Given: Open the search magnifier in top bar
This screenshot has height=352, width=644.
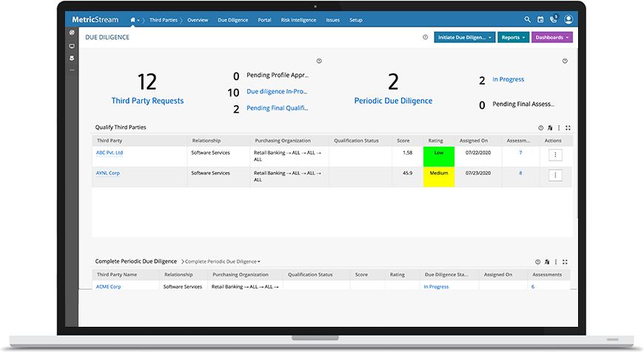Looking at the screenshot, I should pos(527,19).
